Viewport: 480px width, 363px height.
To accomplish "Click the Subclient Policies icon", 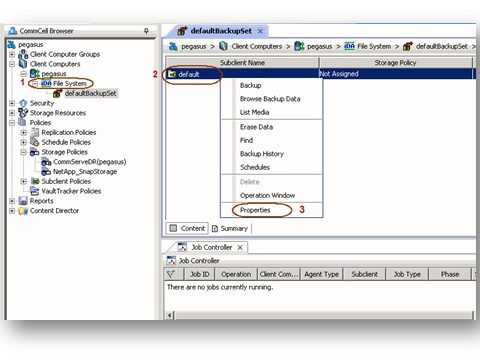I will [35, 181].
